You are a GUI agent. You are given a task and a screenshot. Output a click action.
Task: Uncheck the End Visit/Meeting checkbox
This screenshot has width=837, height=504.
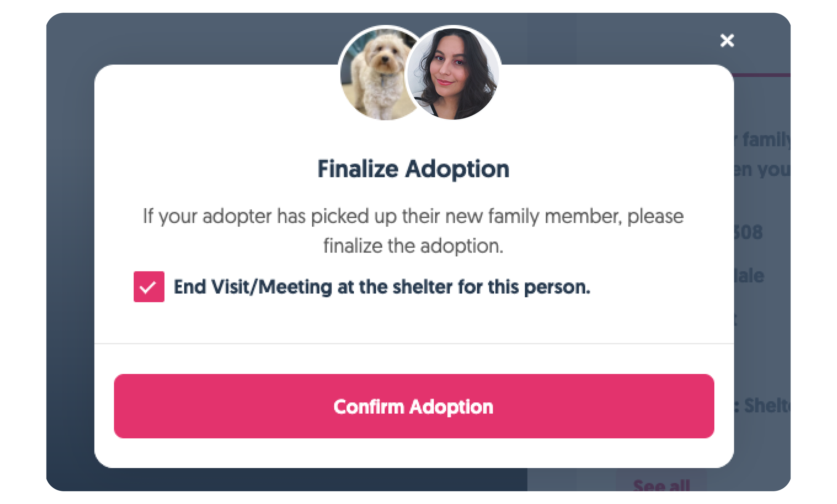(149, 287)
